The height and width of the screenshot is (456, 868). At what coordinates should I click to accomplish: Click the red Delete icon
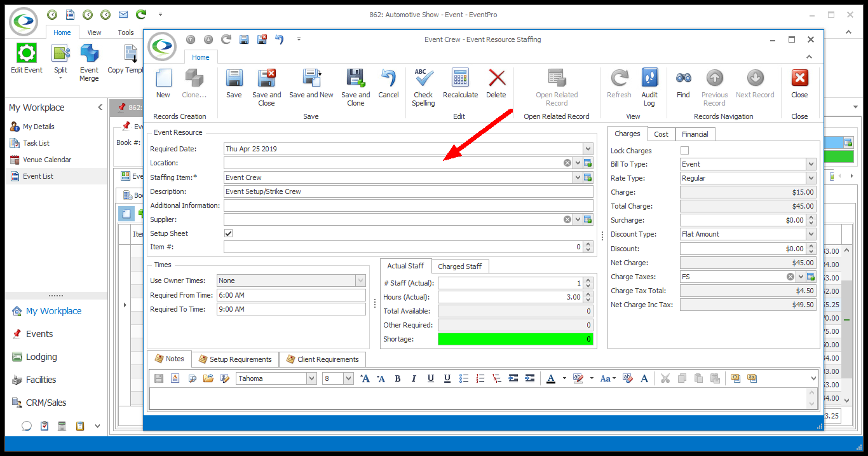[x=496, y=79]
